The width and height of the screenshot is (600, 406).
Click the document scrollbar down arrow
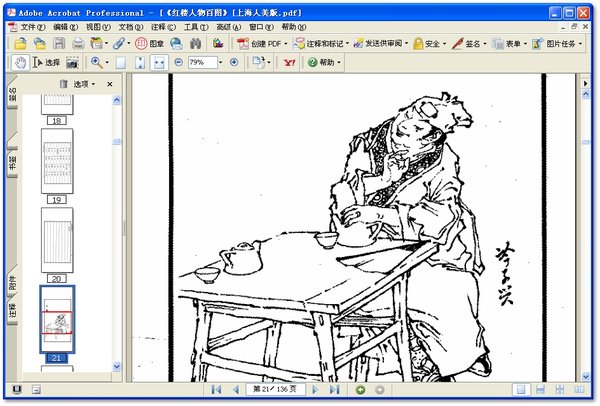(585, 377)
